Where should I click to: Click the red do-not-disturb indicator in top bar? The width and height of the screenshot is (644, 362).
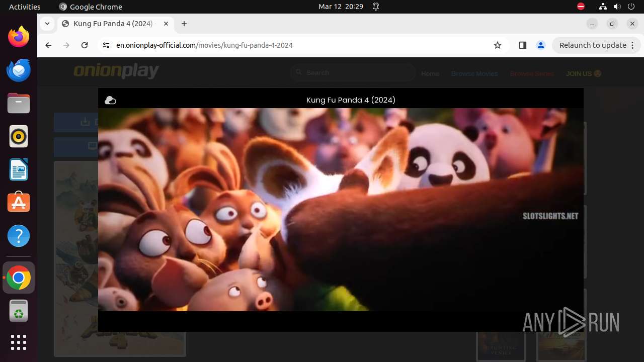coord(581,7)
